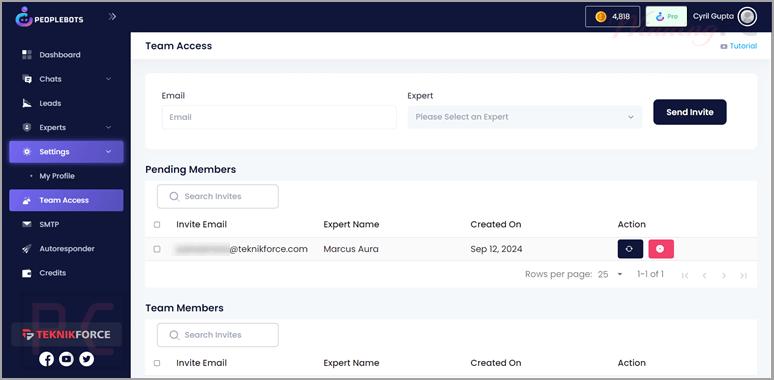Screen dimensions: 774x380
Task: Click the Autoresponder rocket icon
Action: pyautogui.click(x=27, y=249)
